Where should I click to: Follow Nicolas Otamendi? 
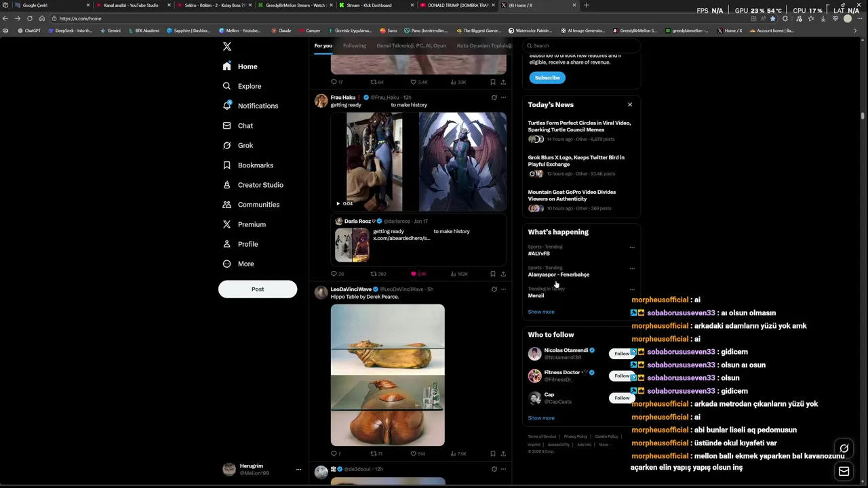tap(621, 354)
